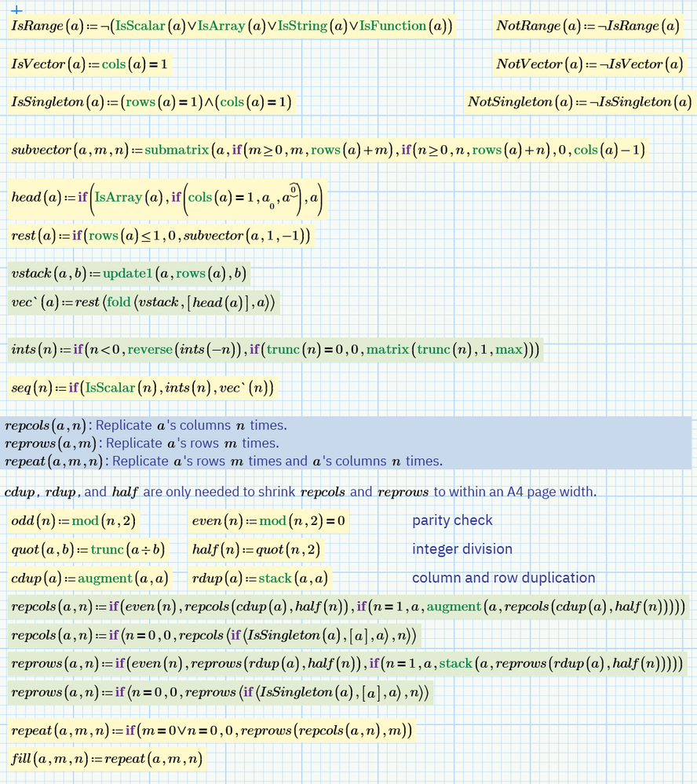
Task: Click the cdup, rdup, and half explanatory note
Action: coord(301,492)
